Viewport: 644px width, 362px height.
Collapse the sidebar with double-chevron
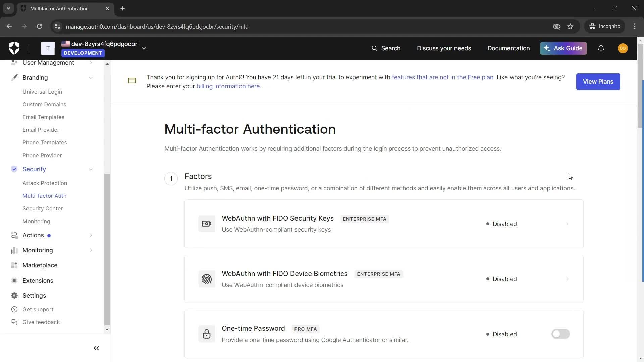coord(96,348)
